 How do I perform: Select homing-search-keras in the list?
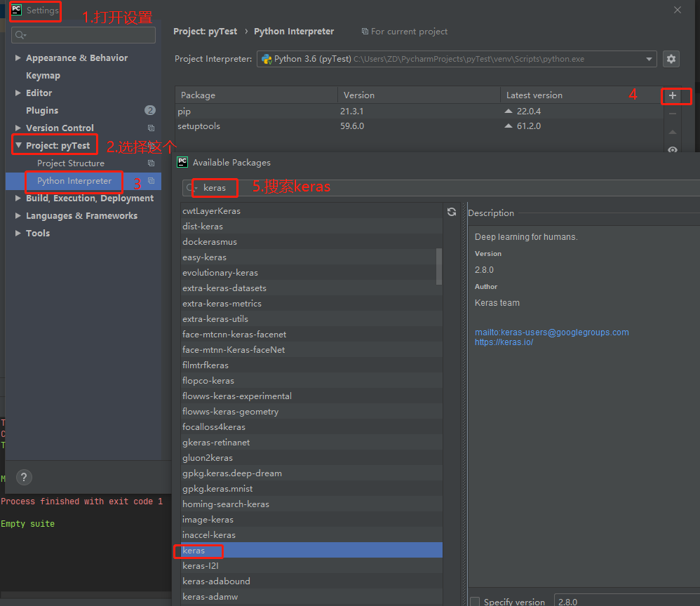(x=311, y=504)
